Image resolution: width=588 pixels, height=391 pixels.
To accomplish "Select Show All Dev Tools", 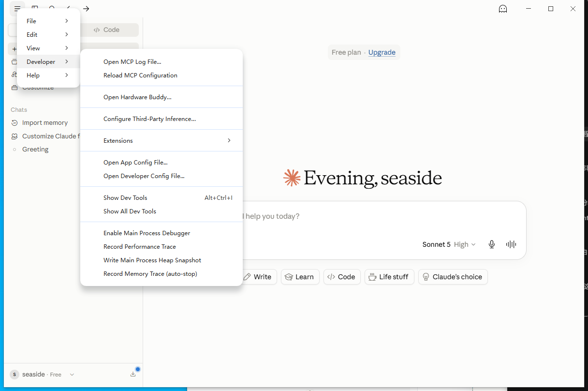I will (161, 211).
